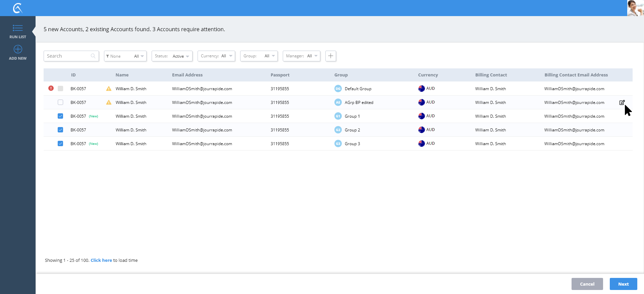Click the (New) tag in Group 1 row
Viewport: 644px width, 294px height.
[x=94, y=116]
